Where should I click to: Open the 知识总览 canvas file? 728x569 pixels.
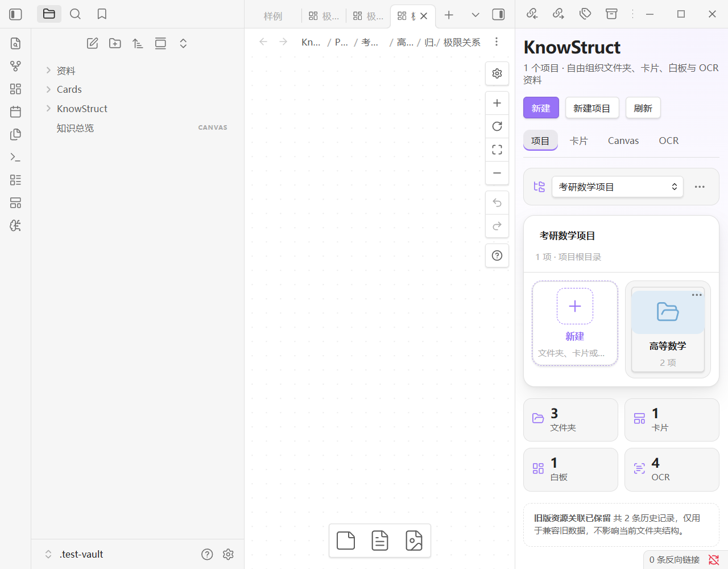click(x=137, y=128)
